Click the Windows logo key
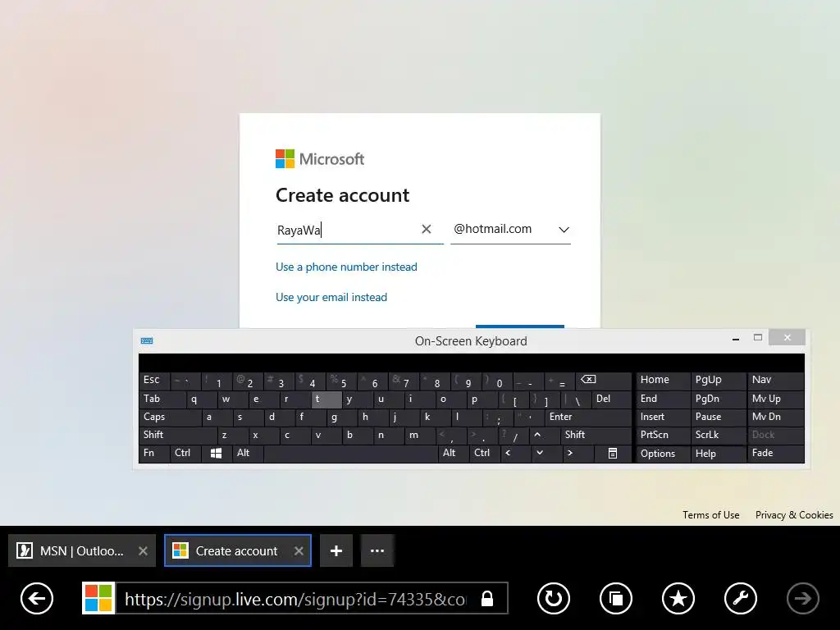Image resolution: width=840 pixels, height=630 pixels. pyautogui.click(x=217, y=453)
